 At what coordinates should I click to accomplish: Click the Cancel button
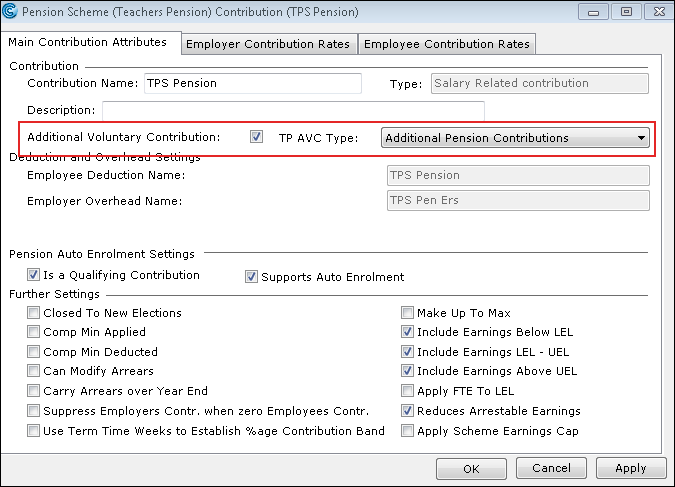(551, 468)
